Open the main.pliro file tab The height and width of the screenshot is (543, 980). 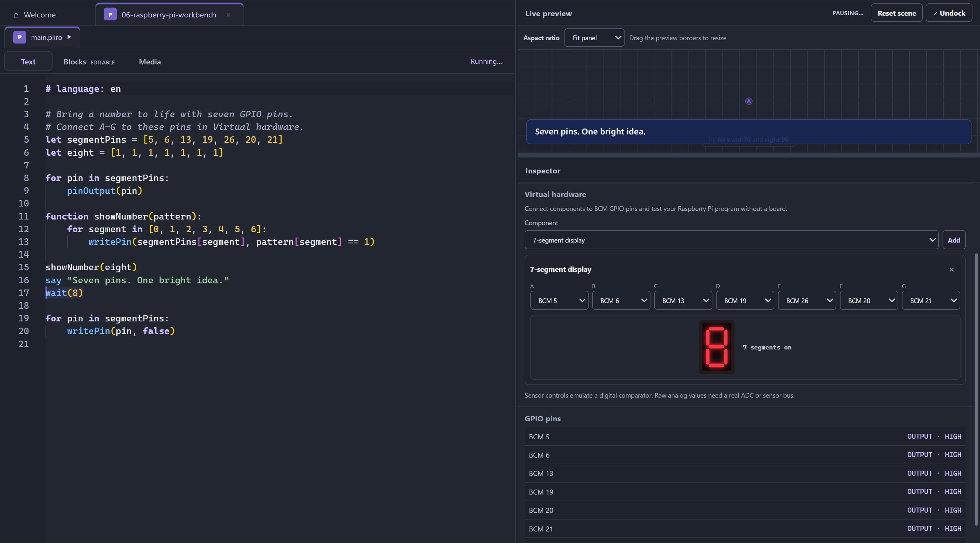(42, 37)
